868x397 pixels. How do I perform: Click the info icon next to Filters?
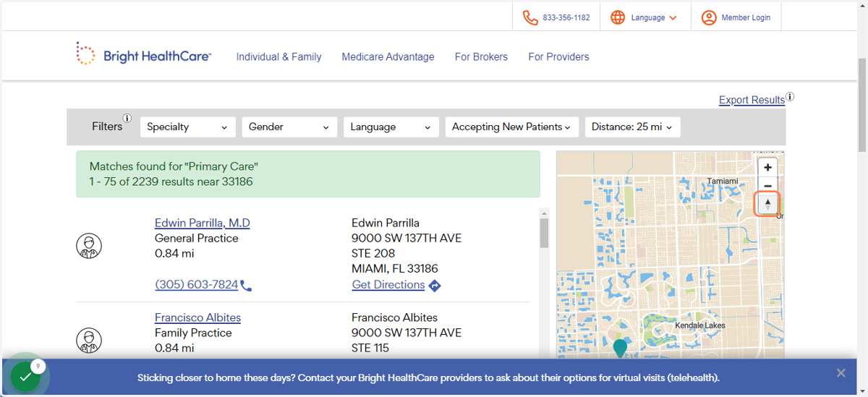(x=127, y=118)
